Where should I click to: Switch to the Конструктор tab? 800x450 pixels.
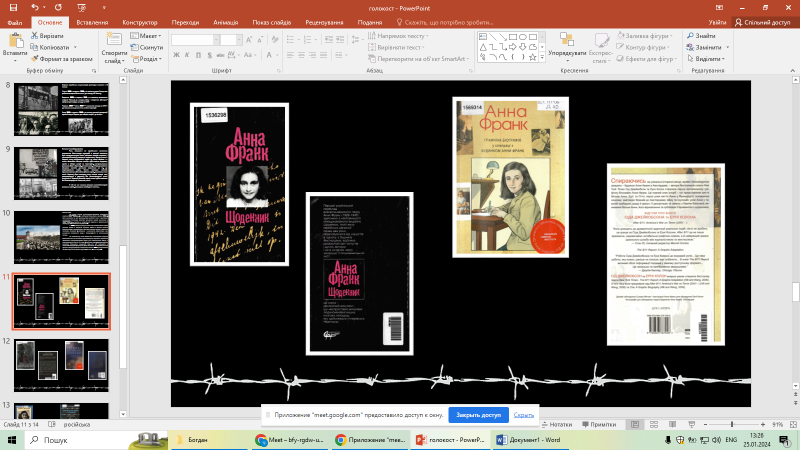pos(140,22)
